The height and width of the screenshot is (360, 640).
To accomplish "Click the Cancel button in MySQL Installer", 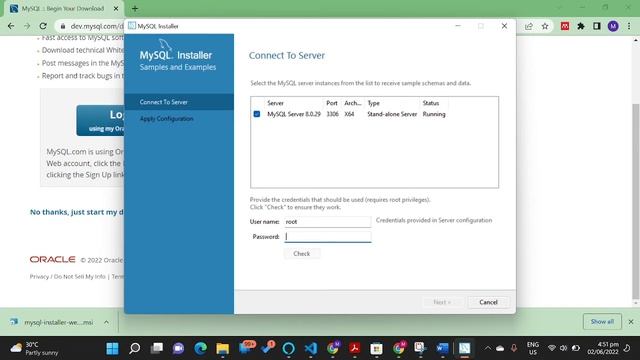I will click(488, 302).
